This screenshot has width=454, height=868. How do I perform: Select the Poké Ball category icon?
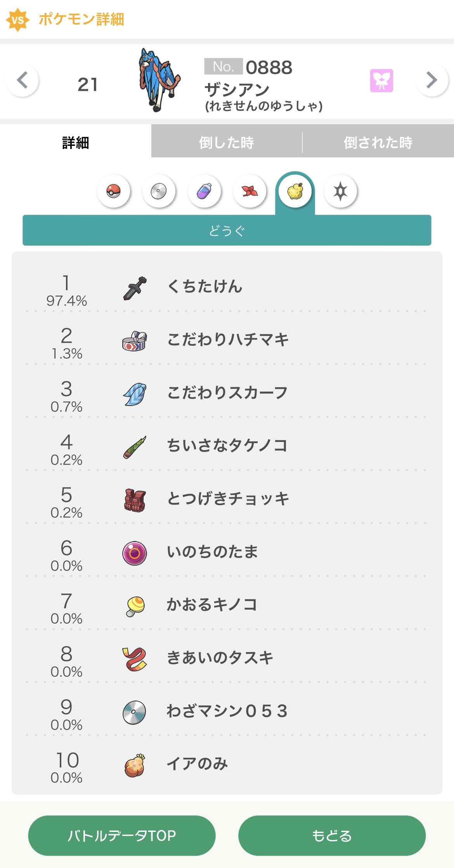(x=114, y=191)
